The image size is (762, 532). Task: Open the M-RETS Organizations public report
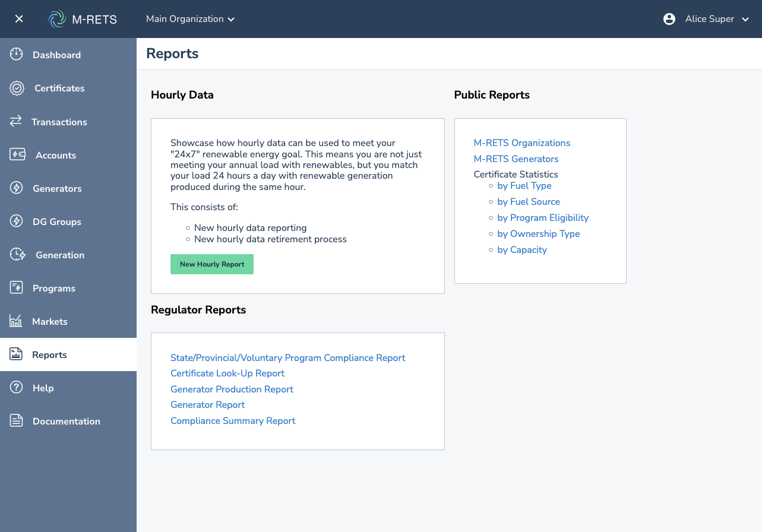[522, 142]
